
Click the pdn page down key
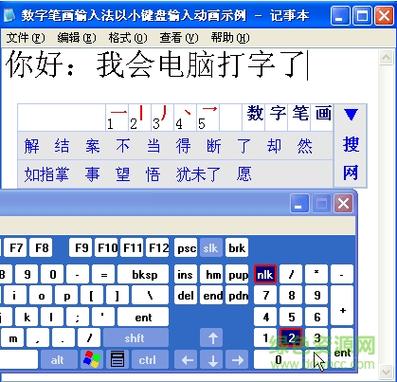point(237,295)
